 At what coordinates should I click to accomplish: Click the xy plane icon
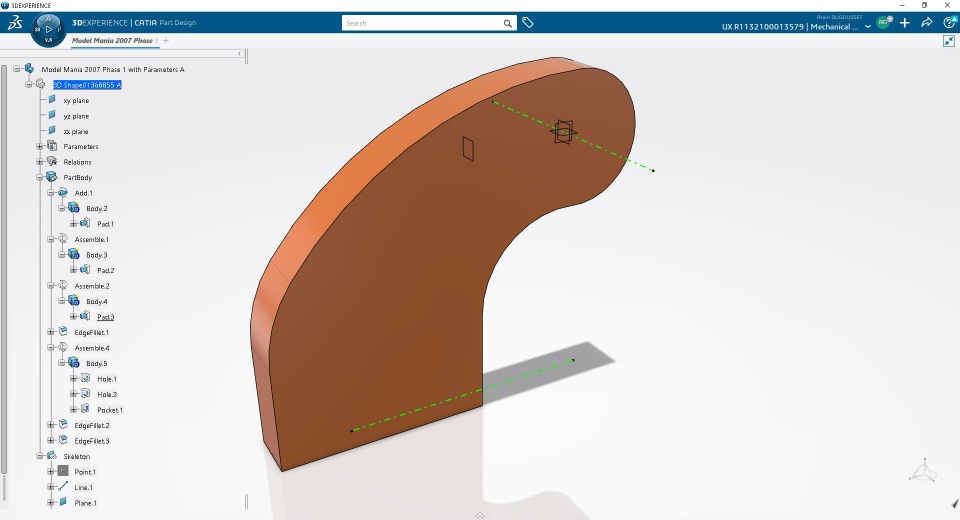53,100
